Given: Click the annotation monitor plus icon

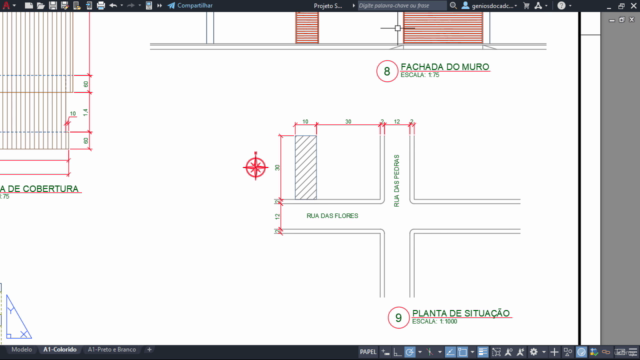Looking at the screenshot, I should 554,352.
